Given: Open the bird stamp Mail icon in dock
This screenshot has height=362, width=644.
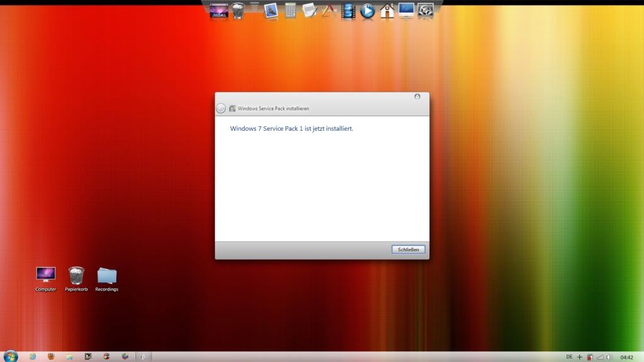Looking at the screenshot, I should tap(271, 11).
